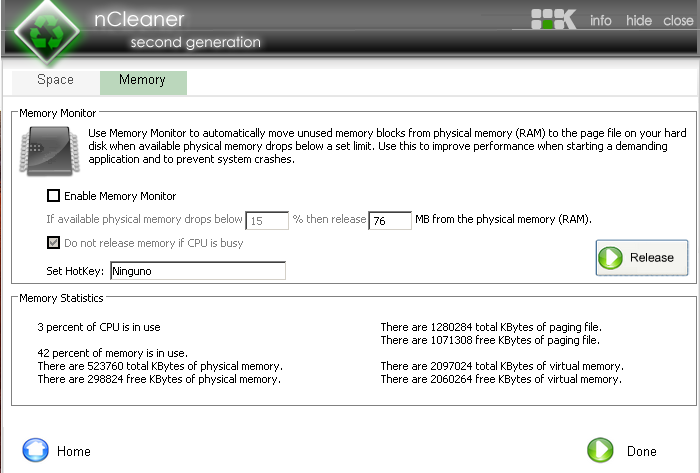Click the green Release play icon

pyautogui.click(x=610, y=257)
